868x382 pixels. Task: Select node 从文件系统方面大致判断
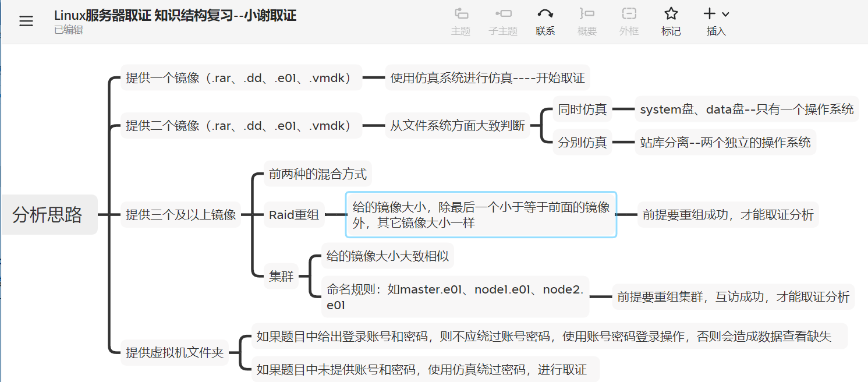point(458,126)
